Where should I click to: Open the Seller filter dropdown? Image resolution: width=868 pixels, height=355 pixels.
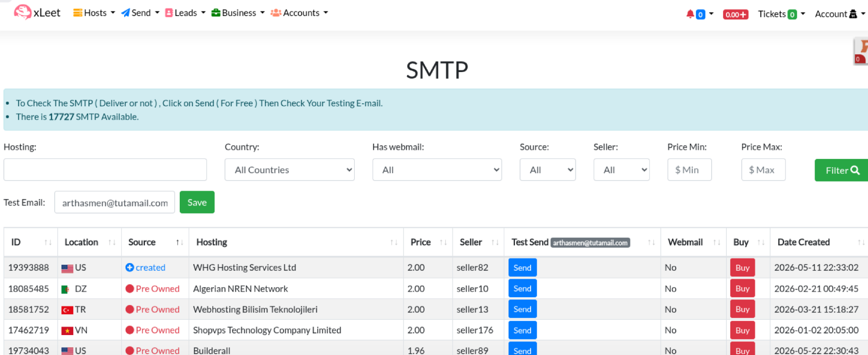click(621, 170)
